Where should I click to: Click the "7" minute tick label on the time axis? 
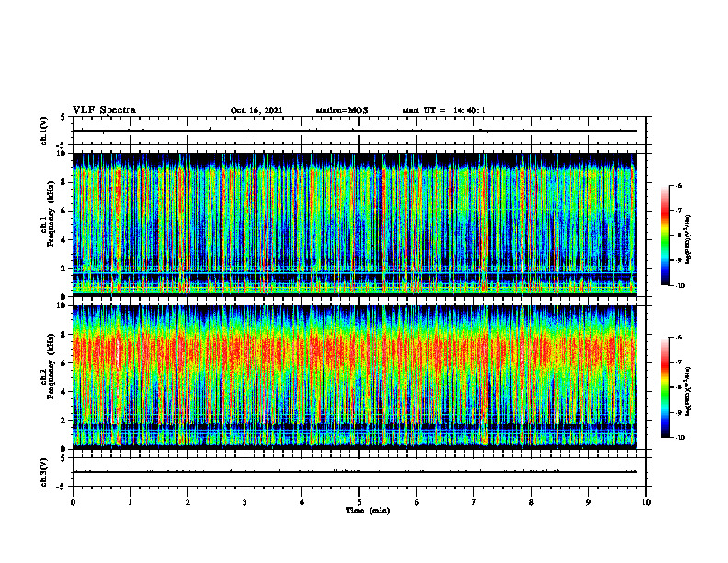pyautogui.click(x=474, y=502)
